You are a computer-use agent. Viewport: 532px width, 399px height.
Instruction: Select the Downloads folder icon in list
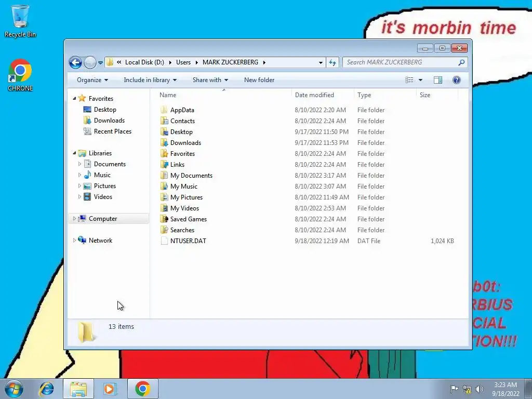point(164,142)
